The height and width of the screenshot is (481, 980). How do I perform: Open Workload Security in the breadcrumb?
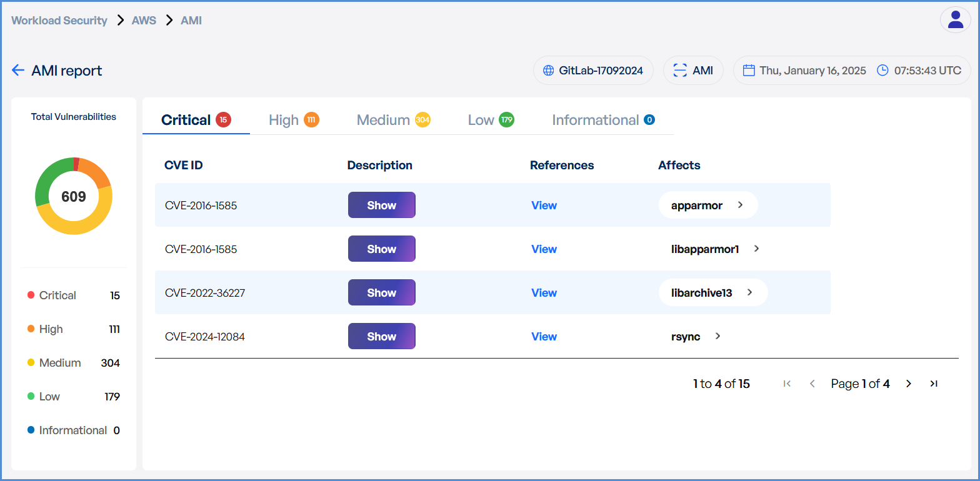click(x=59, y=21)
